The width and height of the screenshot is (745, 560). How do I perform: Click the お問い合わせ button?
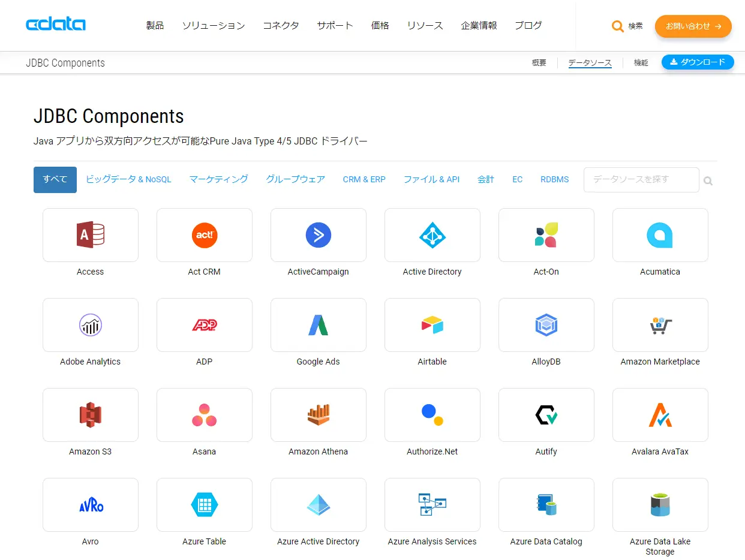click(x=693, y=26)
